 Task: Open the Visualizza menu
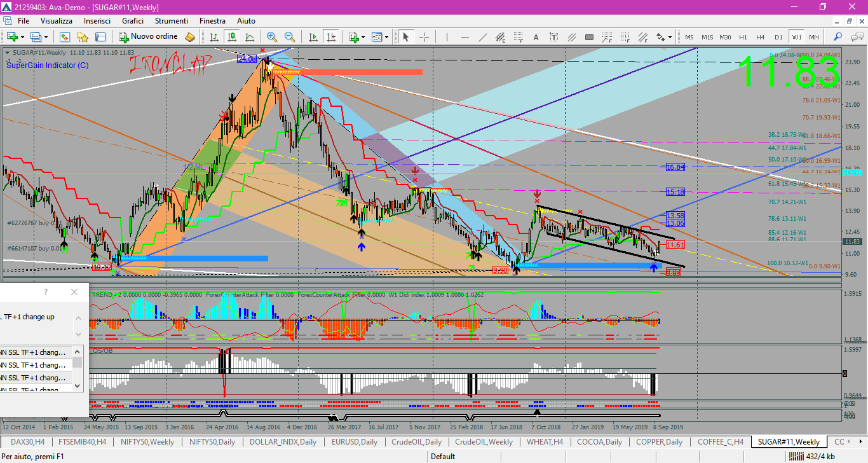(x=57, y=21)
